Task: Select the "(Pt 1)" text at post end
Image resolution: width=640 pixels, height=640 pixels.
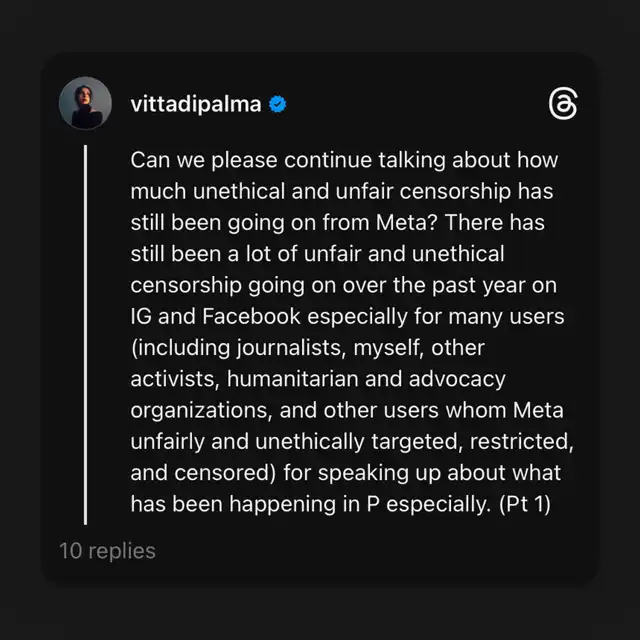Action: click(525, 504)
